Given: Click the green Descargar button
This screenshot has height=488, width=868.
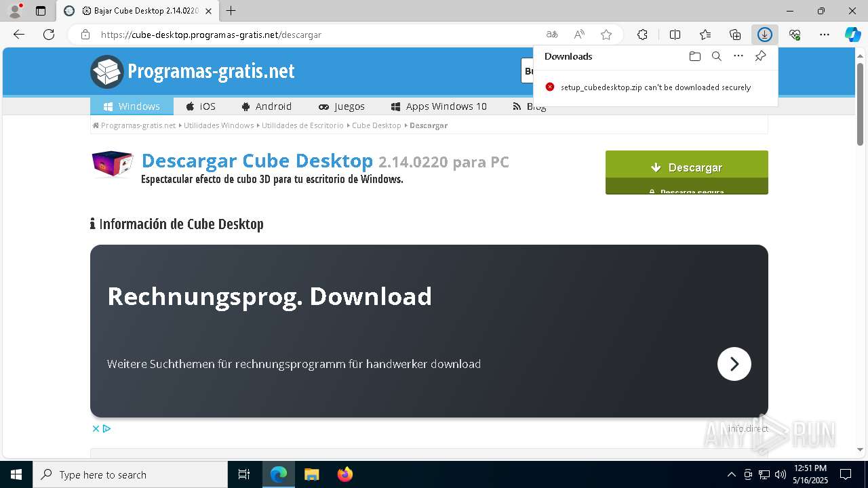Looking at the screenshot, I should pos(687,172).
